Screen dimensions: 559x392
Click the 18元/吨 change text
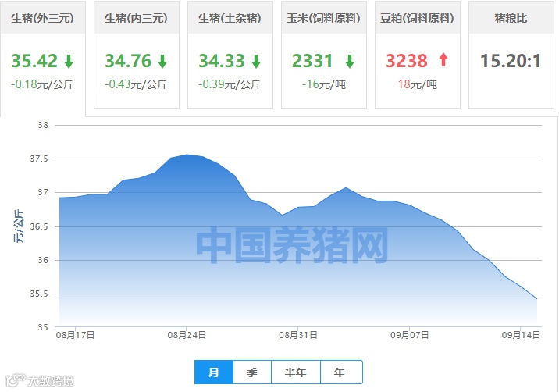coord(417,84)
